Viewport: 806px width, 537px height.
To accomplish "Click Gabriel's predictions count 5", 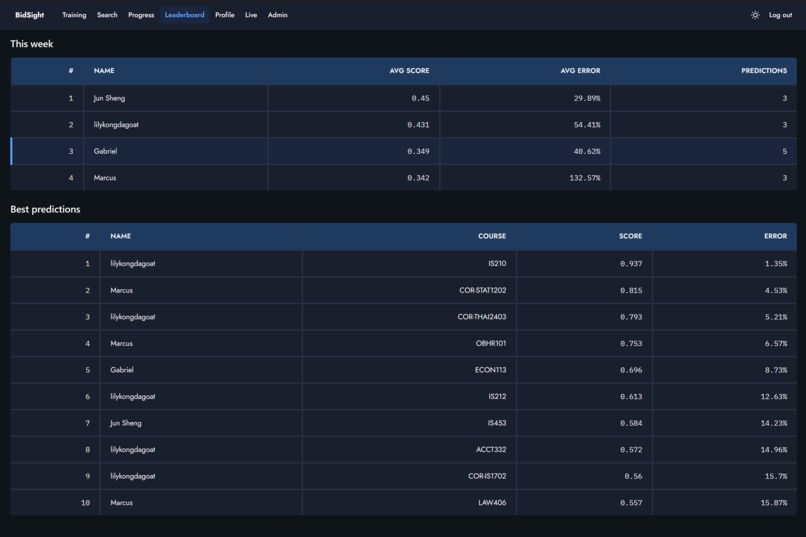I will pos(784,151).
